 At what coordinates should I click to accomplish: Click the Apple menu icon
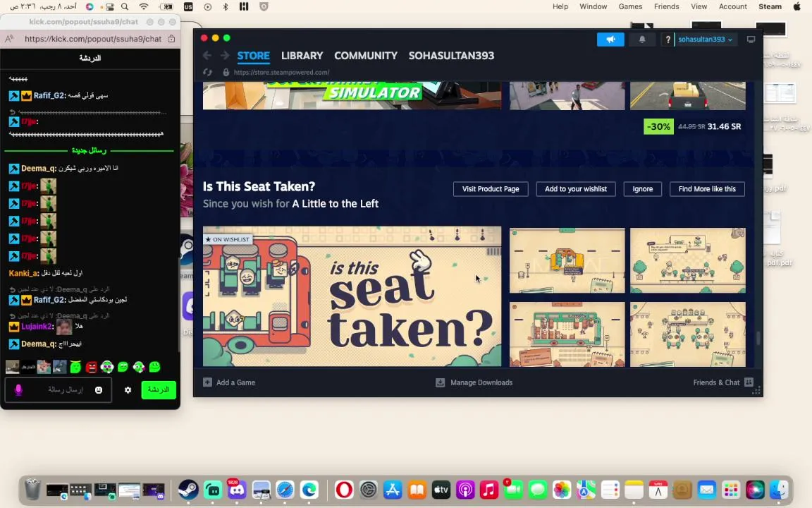pyautogui.click(x=796, y=7)
